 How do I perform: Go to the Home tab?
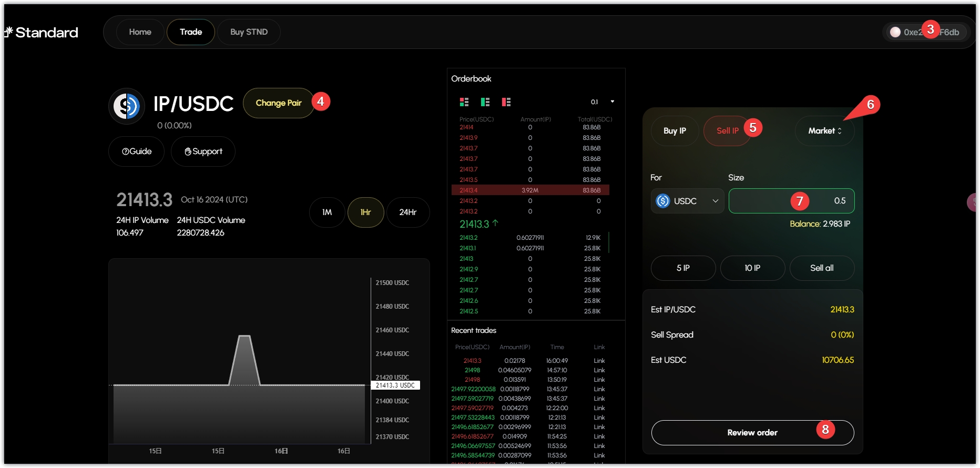[x=140, y=32]
